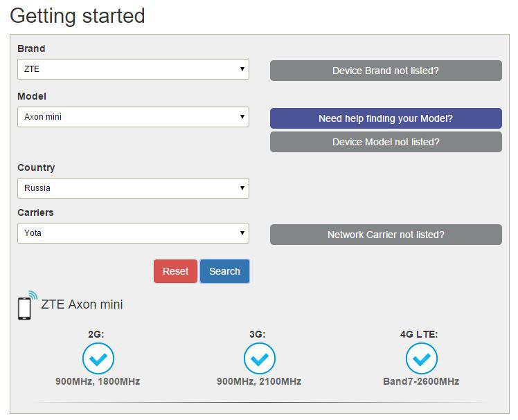
Task: Click the 4G LTE label above the checkmark
Action: pyautogui.click(x=419, y=334)
